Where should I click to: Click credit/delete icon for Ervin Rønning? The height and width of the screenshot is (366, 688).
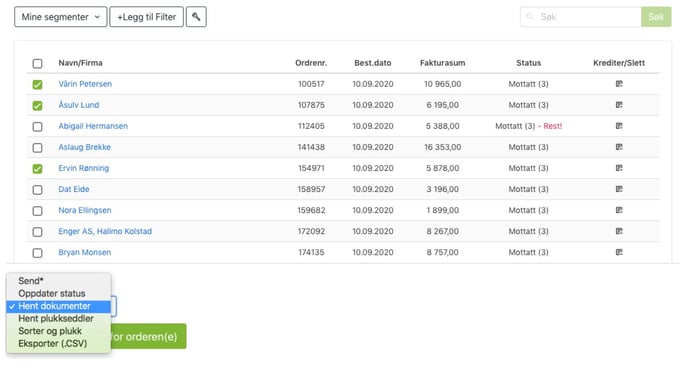[x=619, y=168]
